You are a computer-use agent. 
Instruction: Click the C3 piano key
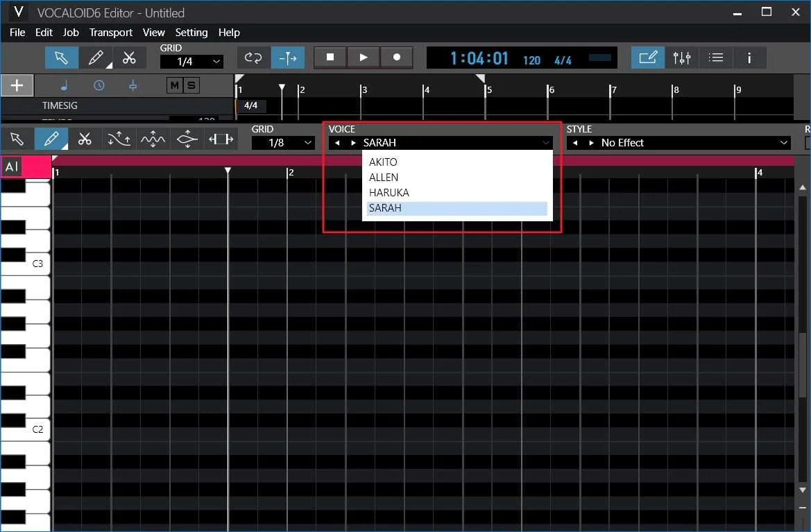click(28, 264)
